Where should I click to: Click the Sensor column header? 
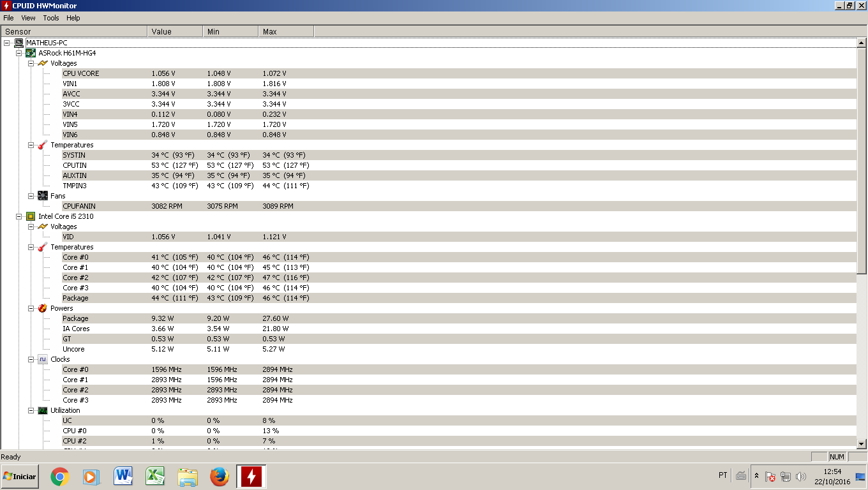pos(74,31)
